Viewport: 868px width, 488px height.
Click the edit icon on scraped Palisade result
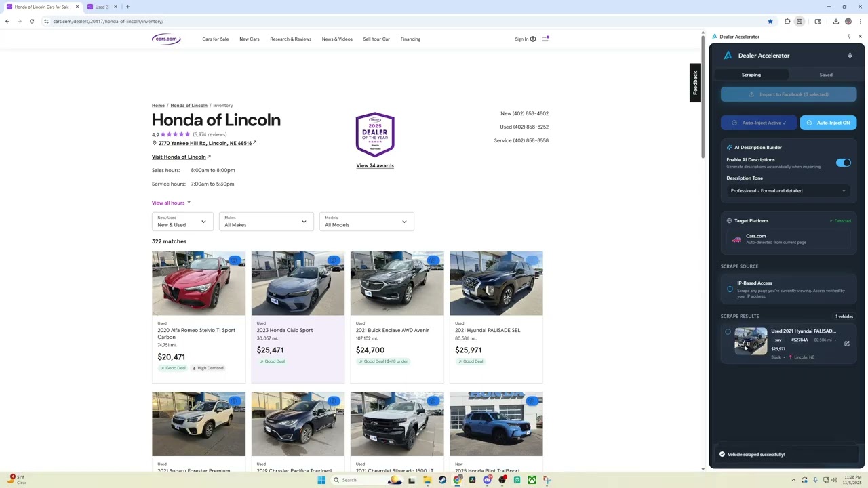[x=846, y=344]
